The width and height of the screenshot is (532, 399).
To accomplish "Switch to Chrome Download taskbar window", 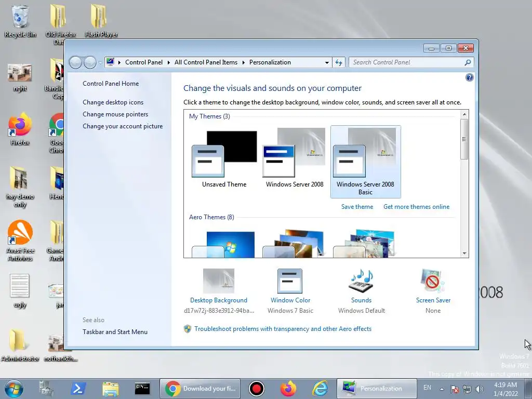I will tap(200, 389).
